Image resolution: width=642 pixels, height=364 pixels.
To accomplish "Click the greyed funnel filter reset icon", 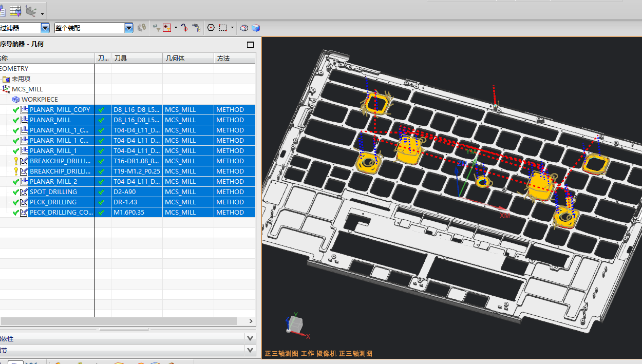I will click(x=157, y=28).
